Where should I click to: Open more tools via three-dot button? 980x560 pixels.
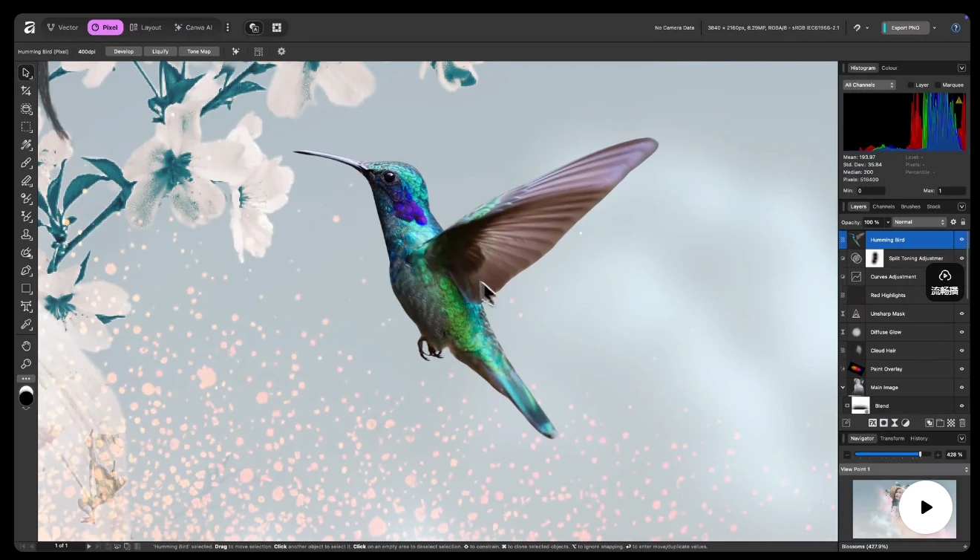pos(26,379)
